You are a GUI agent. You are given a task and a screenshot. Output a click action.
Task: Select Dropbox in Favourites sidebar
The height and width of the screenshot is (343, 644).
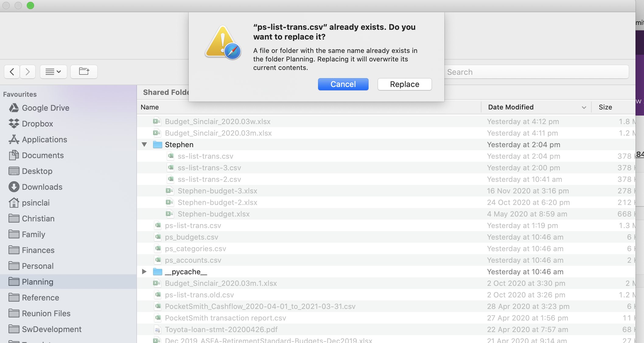pos(37,124)
